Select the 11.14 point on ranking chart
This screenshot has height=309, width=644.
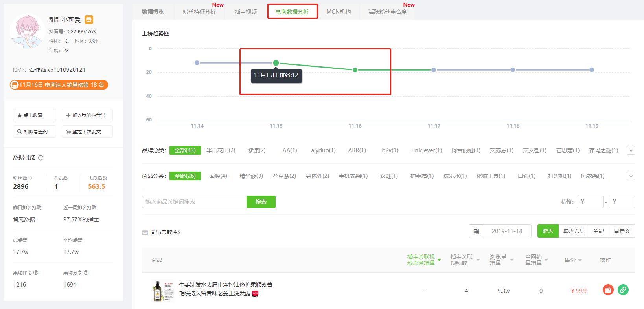[x=197, y=63]
